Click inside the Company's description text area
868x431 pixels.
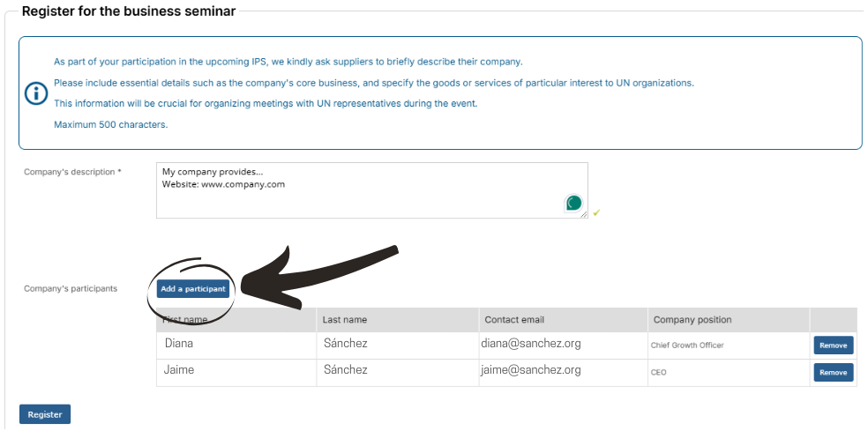372,190
